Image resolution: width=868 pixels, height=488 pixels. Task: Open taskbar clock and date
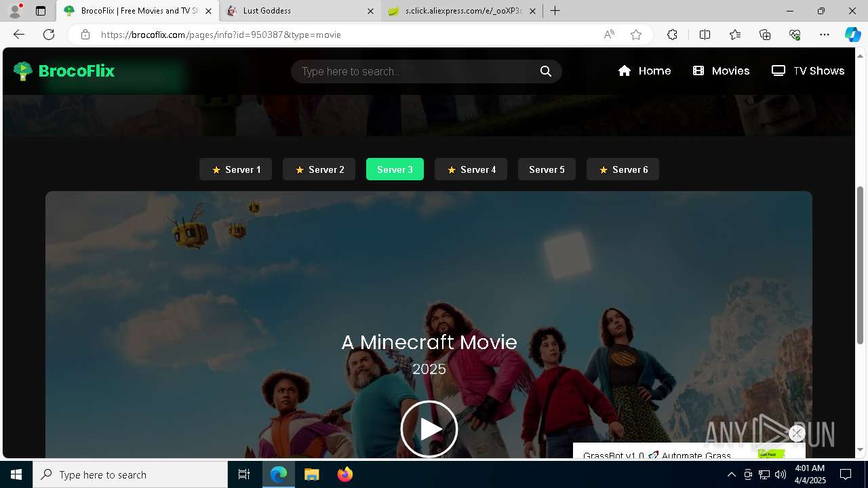tap(810, 474)
